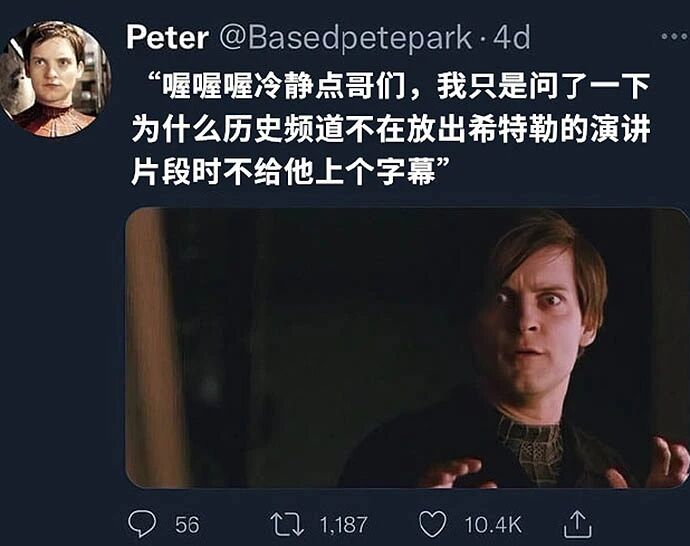Like the tweet with the heart icon
Viewport: 690px width, 546px height.
click(x=432, y=524)
